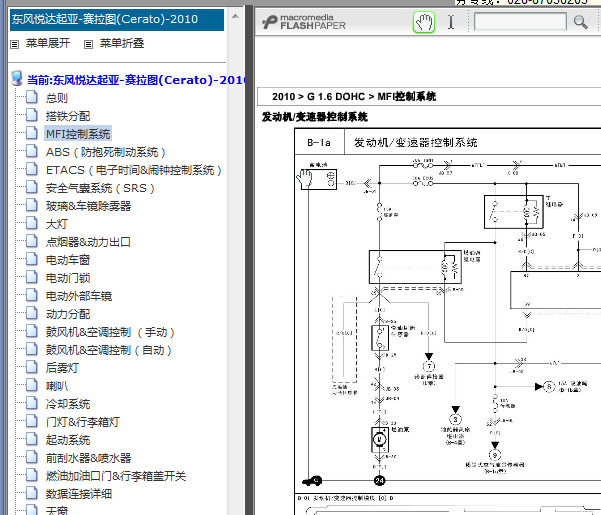Viewport: 601px width, 515px height.
Task: Click the heading 发动机/变速器控制系统
Action: click(x=315, y=117)
